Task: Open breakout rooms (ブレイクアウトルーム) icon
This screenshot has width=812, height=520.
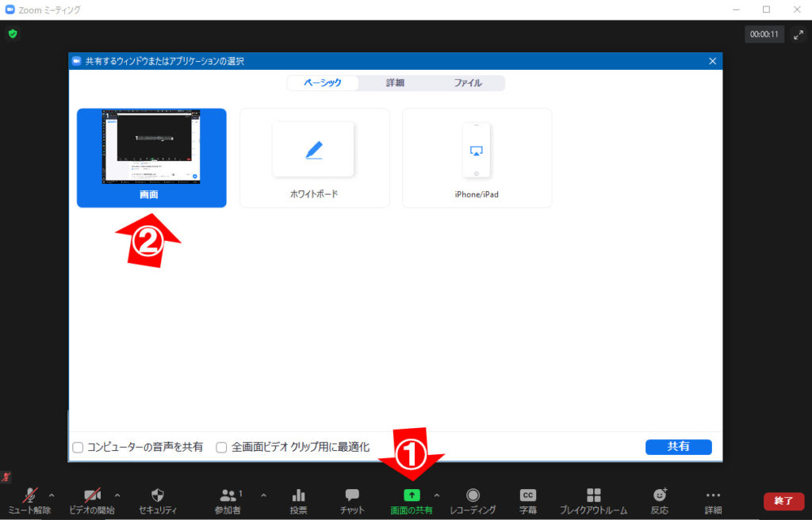Action: tap(593, 495)
